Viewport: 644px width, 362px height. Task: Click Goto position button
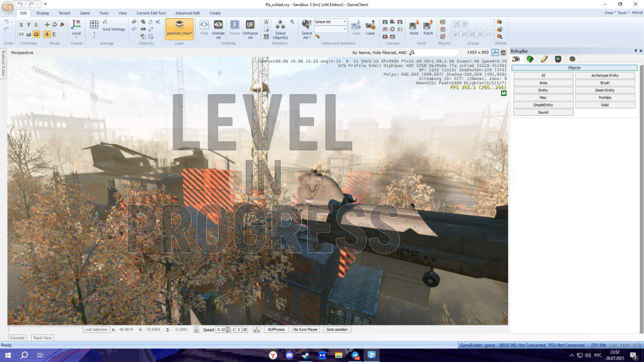(x=337, y=329)
